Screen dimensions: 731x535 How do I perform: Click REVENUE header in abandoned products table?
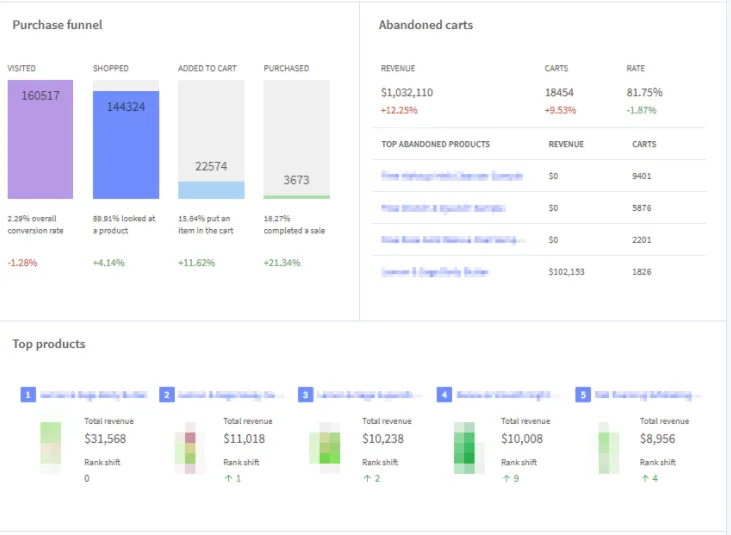(x=566, y=144)
